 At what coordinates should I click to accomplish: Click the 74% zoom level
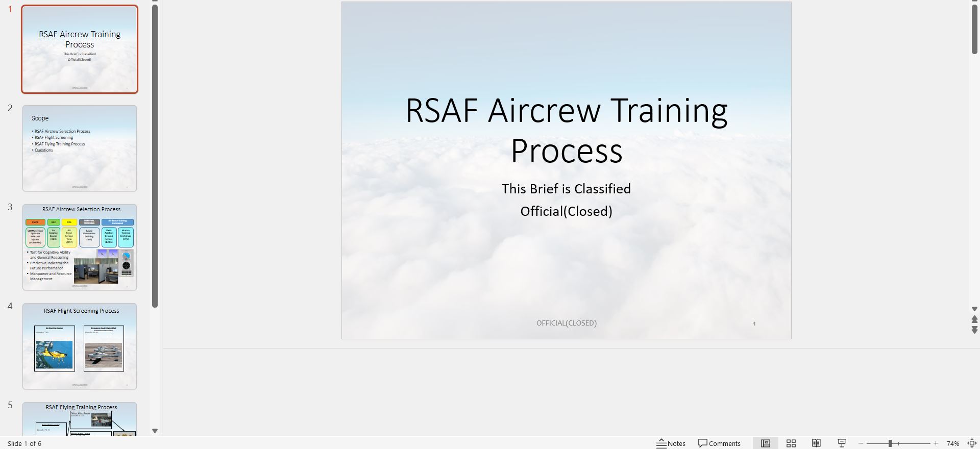tap(952, 443)
